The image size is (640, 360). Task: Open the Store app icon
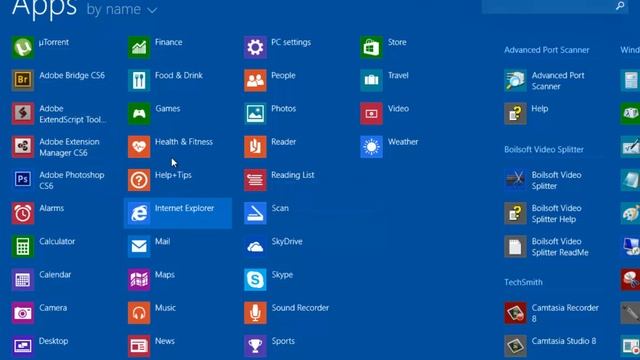point(371,47)
